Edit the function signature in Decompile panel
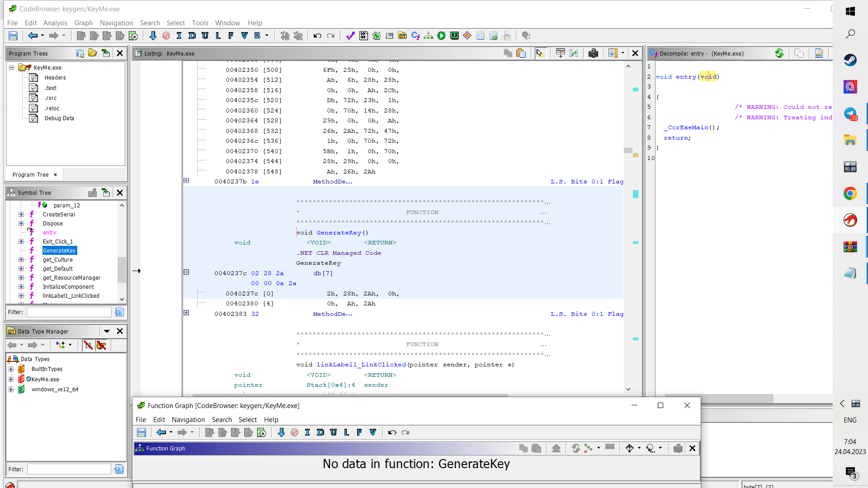Image resolution: width=868 pixels, height=488 pixels. [819, 53]
